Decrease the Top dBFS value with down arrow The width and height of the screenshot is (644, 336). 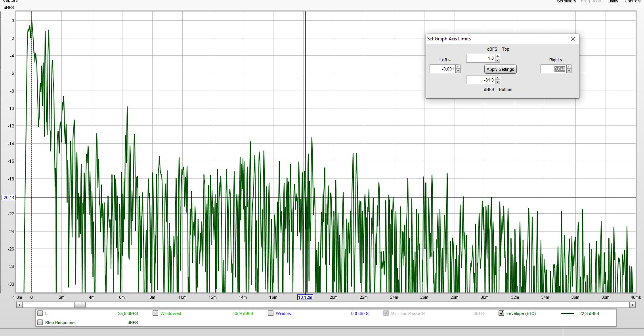[498, 60]
